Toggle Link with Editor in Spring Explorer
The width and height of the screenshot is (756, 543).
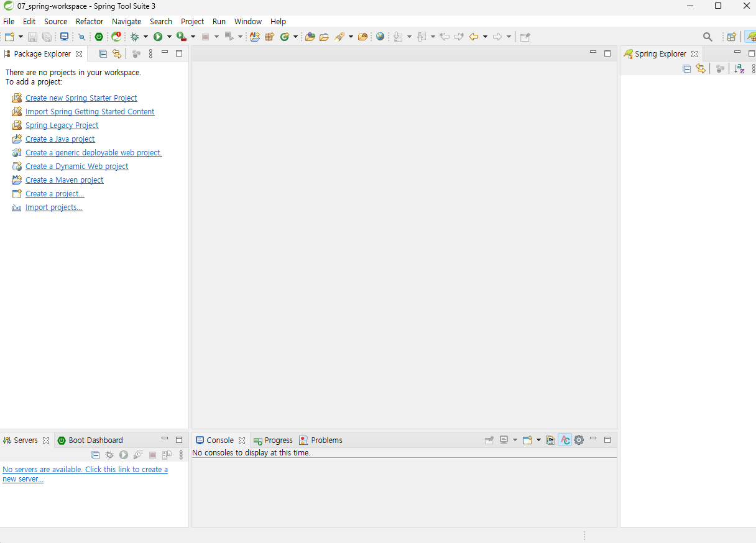pyautogui.click(x=701, y=68)
